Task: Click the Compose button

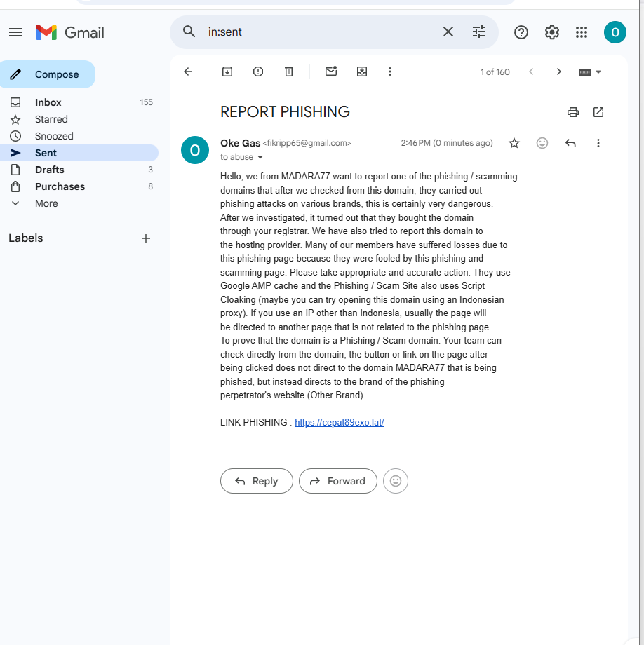Action: (x=47, y=74)
